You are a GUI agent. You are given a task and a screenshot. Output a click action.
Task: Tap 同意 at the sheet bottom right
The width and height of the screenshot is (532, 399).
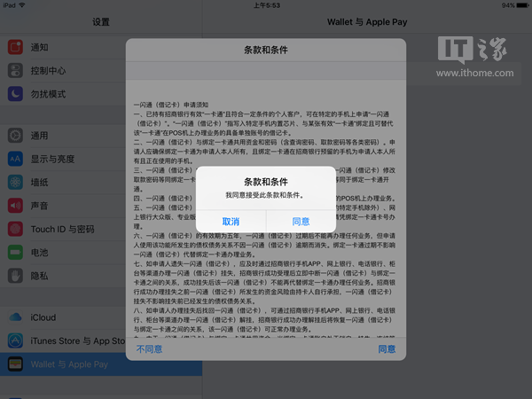click(x=387, y=349)
